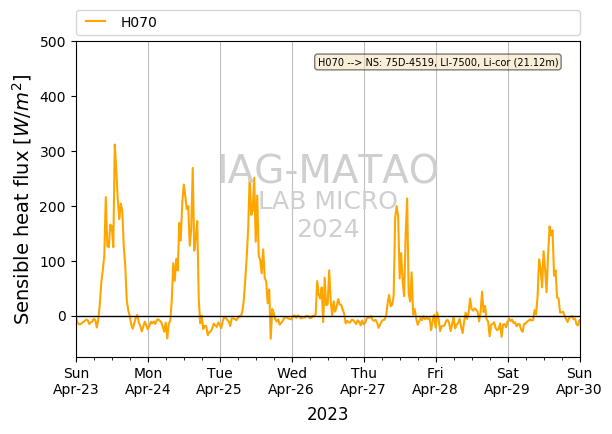Click the 'Sat Apr-29' x-axis label
The width and height of the screenshot is (612, 434).
tap(507, 381)
